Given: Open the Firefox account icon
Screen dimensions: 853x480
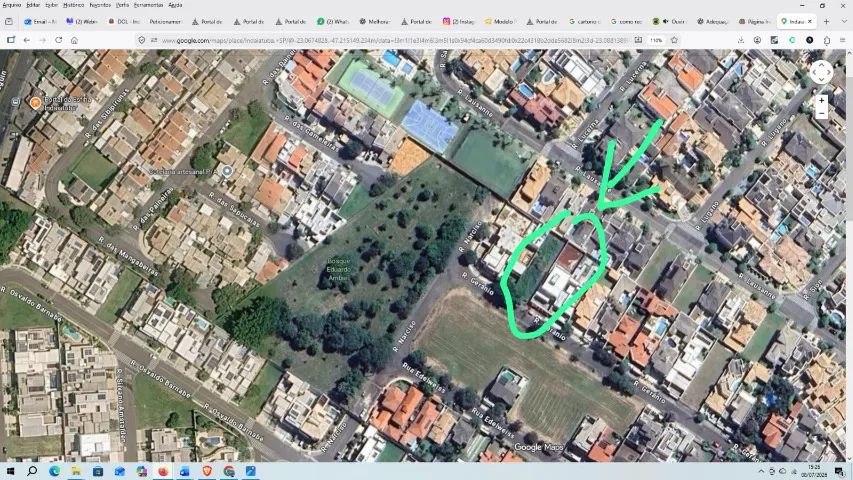Looking at the screenshot, I should (757, 40).
